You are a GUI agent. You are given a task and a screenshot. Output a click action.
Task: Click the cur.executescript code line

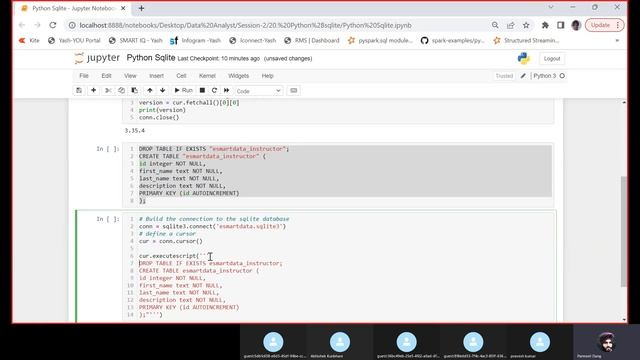pyautogui.click(x=173, y=256)
